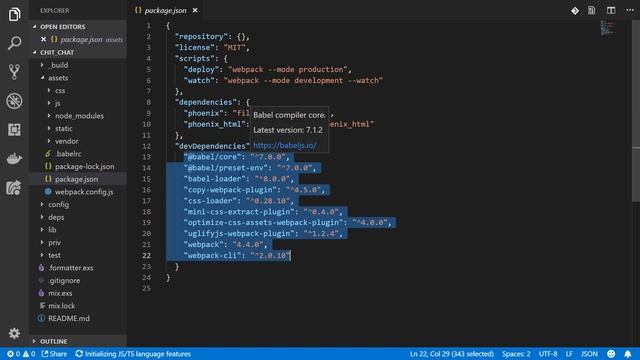Open the Debug view in activity bar

point(14,101)
